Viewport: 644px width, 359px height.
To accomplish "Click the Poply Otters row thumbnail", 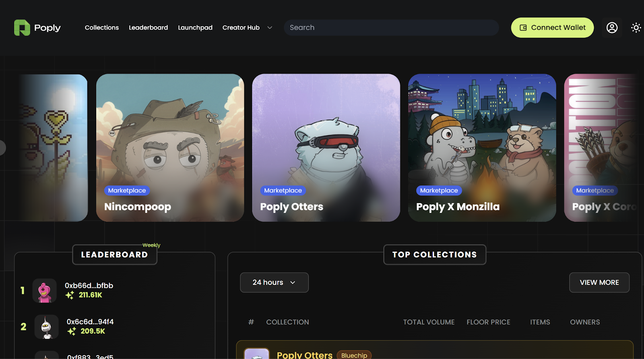I will click(257, 354).
